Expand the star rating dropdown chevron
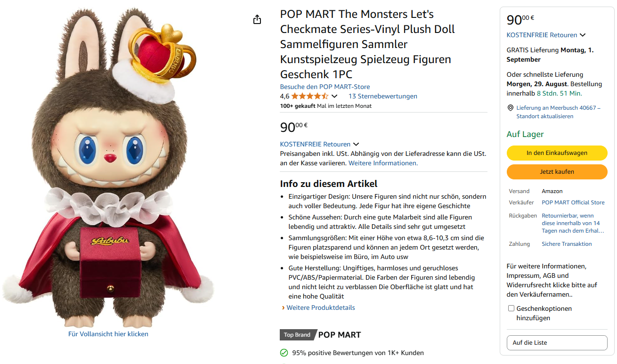Image resolution: width=617 pixels, height=364 pixels. tap(334, 97)
